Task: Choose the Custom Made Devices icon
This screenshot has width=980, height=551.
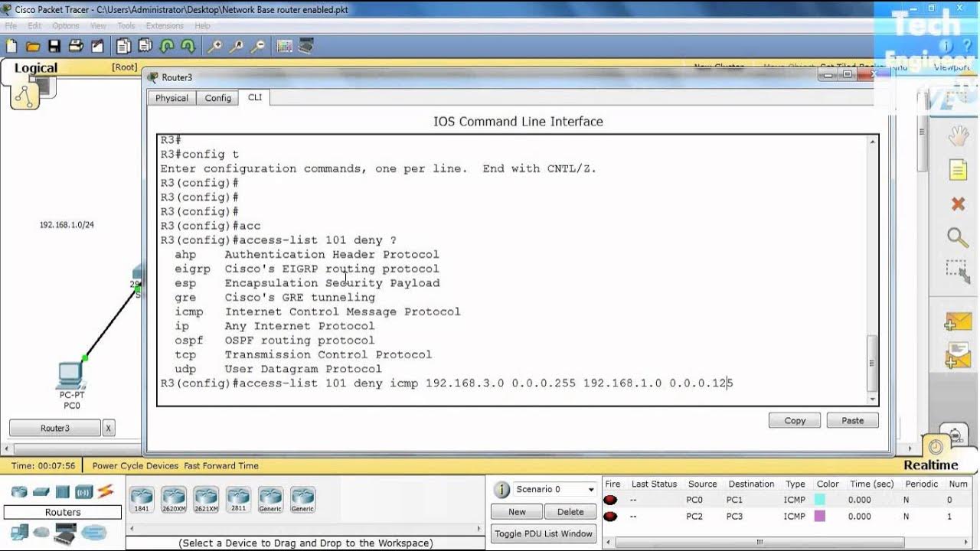Action: (66, 532)
